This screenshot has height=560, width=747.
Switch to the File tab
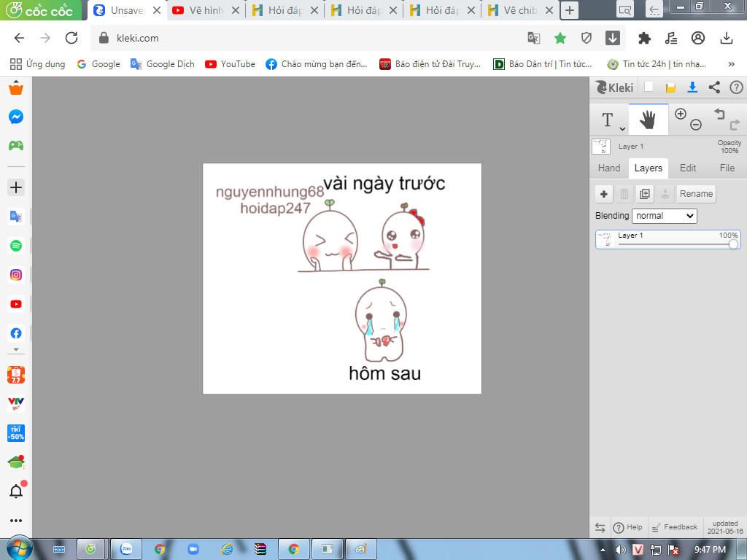point(727,168)
